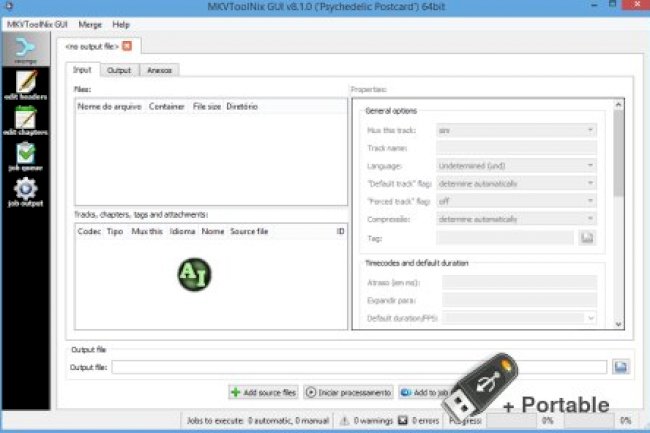Open the Merge menu
This screenshot has width=650, height=433.
point(90,24)
